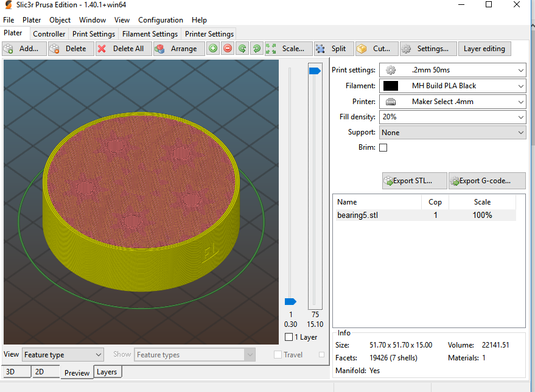
Task: Select the bearing5.stl row in object list
Action: pyautogui.click(x=425, y=215)
